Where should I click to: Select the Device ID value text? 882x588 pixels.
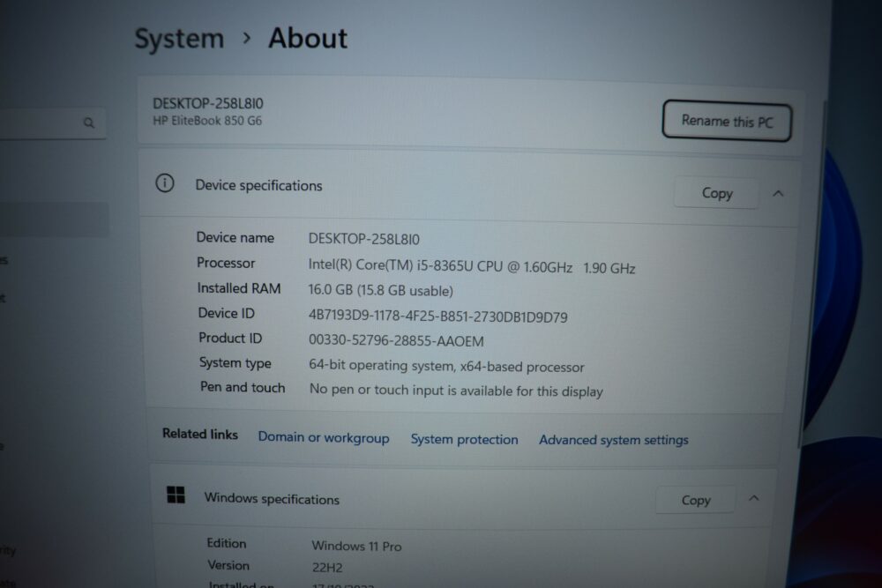click(x=437, y=316)
